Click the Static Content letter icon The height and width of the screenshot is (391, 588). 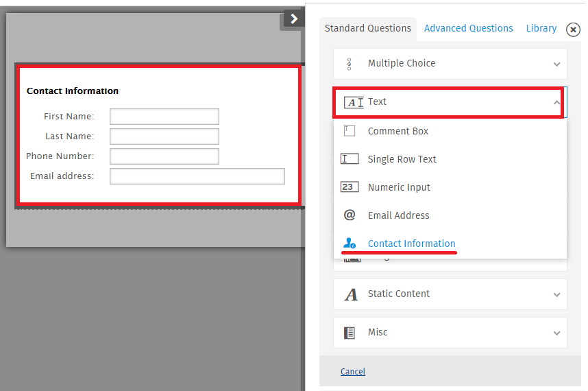pos(351,294)
